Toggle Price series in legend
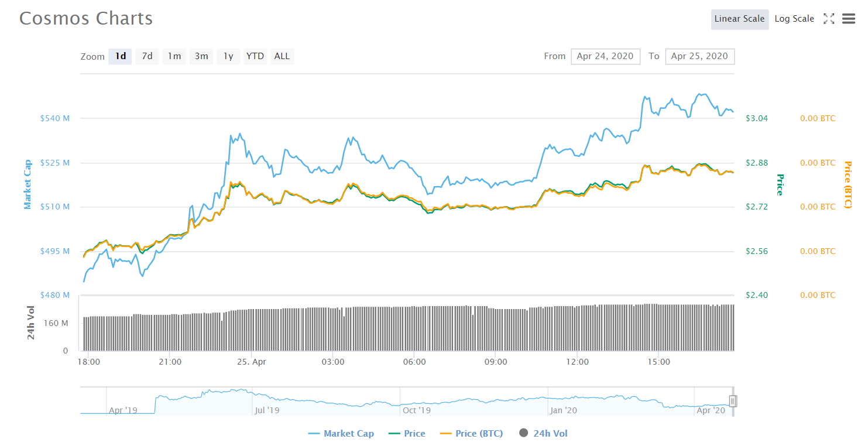This screenshot has width=868, height=446. (407, 434)
